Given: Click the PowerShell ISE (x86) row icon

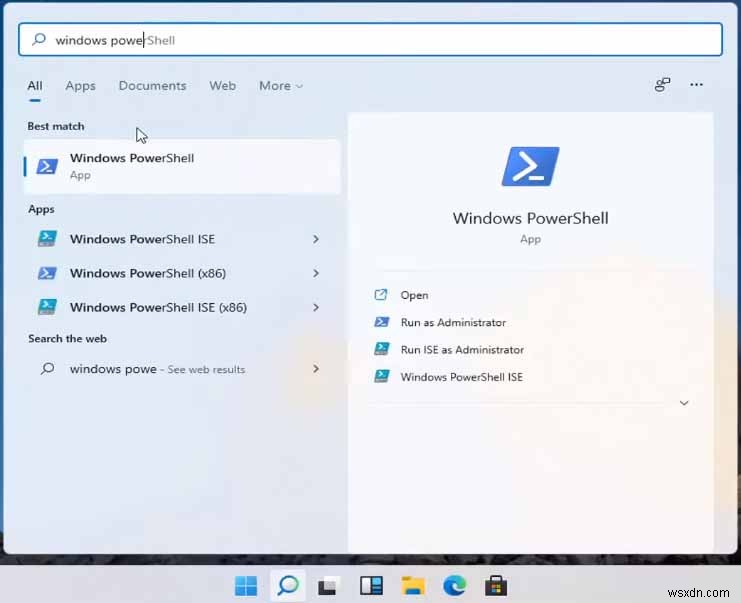Looking at the screenshot, I should point(47,307).
